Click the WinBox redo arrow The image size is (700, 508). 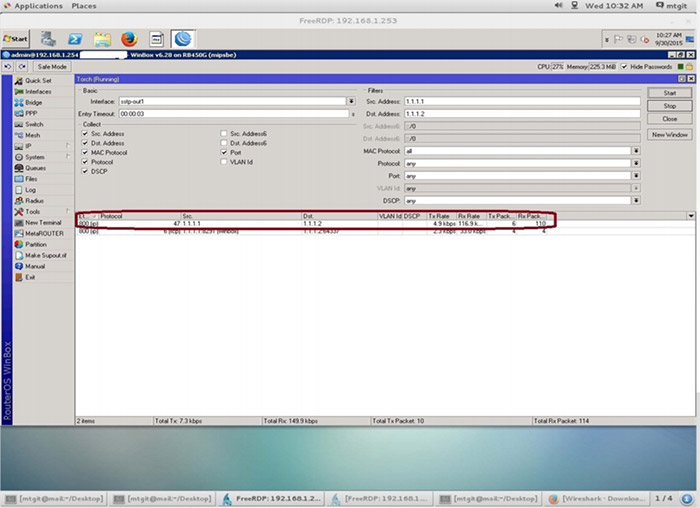click(x=22, y=67)
